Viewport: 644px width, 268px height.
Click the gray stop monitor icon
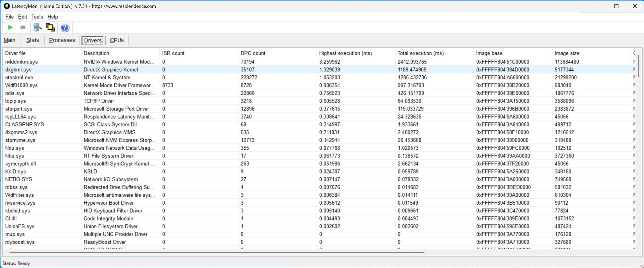23,27
